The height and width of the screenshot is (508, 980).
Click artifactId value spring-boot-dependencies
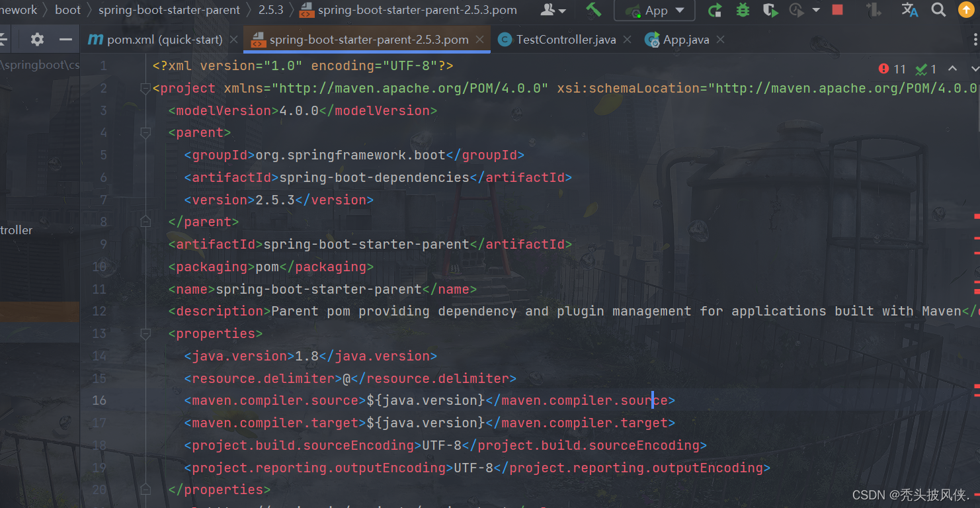tap(374, 177)
